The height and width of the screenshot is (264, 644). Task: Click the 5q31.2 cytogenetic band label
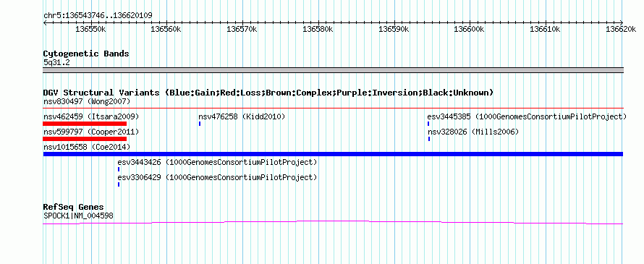click(56, 62)
